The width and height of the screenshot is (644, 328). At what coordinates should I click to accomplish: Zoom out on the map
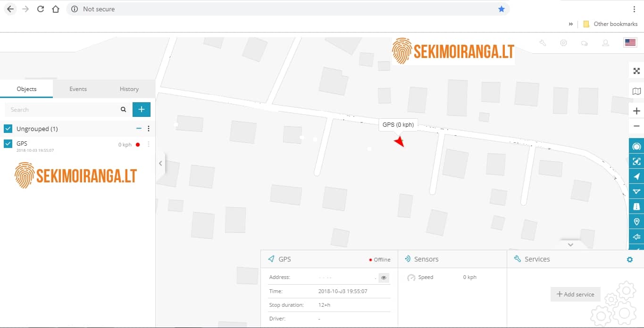[x=636, y=126]
